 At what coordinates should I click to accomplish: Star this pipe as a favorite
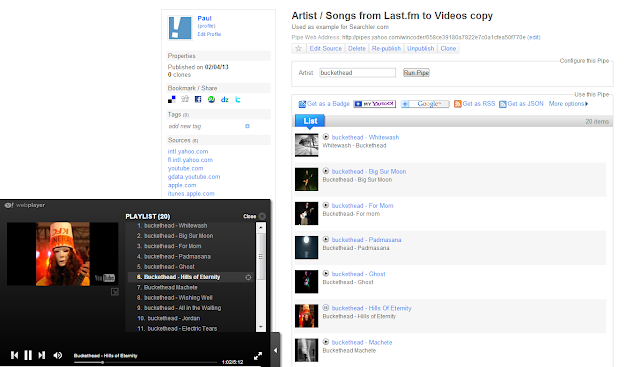pos(298,49)
